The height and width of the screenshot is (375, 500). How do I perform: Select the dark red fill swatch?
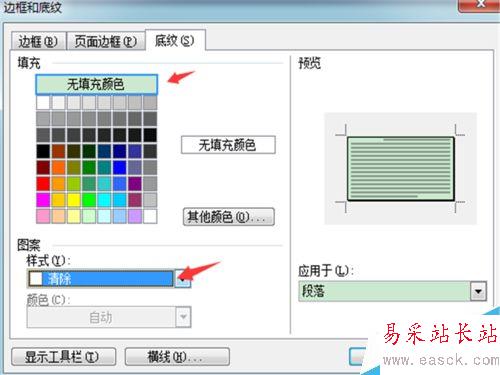(43, 167)
